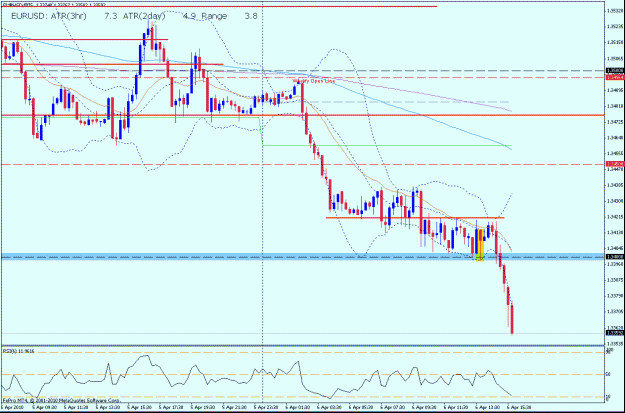Screen dimensions: 625x413
Task: Select the vertical dotted period separator line
Action: 262,171
